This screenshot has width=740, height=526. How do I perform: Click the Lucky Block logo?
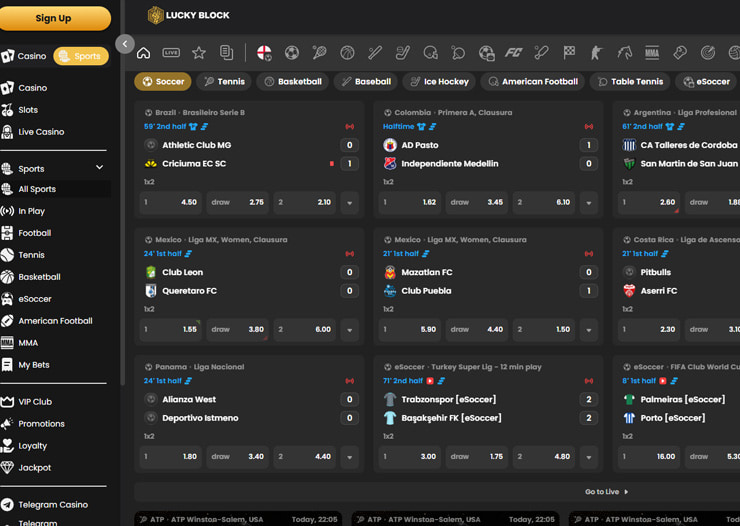[189, 15]
